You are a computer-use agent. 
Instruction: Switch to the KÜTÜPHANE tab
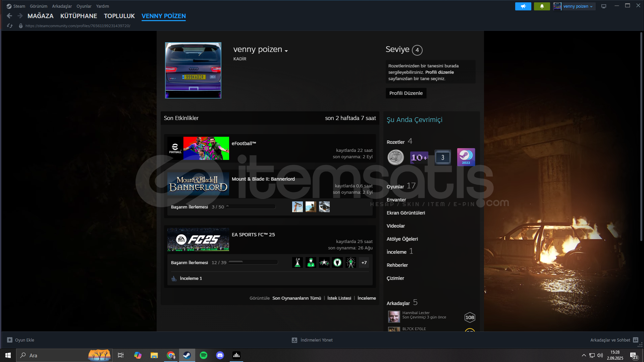(79, 16)
